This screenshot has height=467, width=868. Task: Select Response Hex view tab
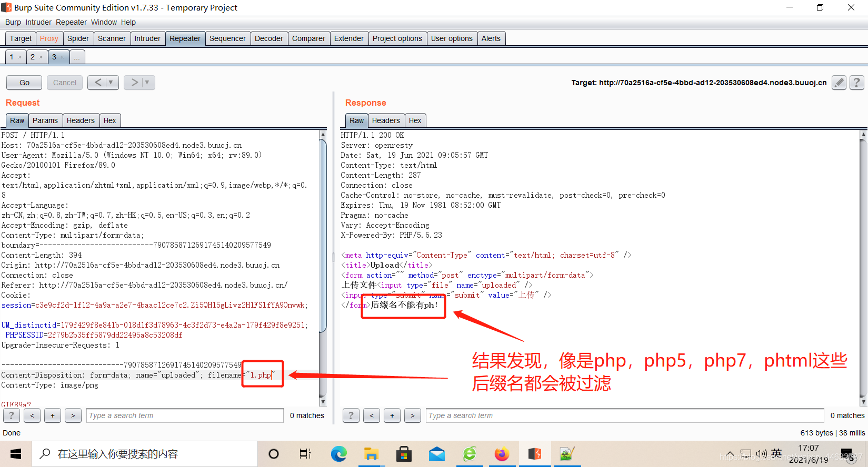pyautogui.click(x=415, y=120)
